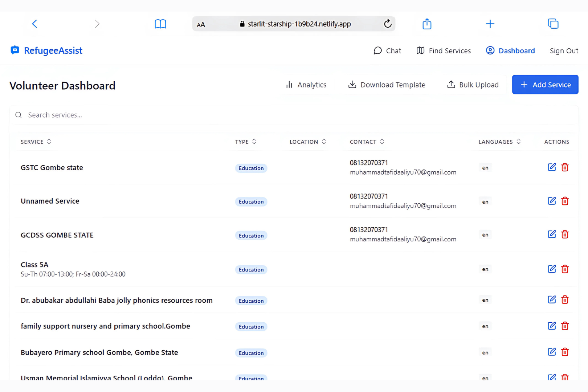588x392 pixels.
Task: Click 'Unnamed Service' name text
Action: click(50, 201)
